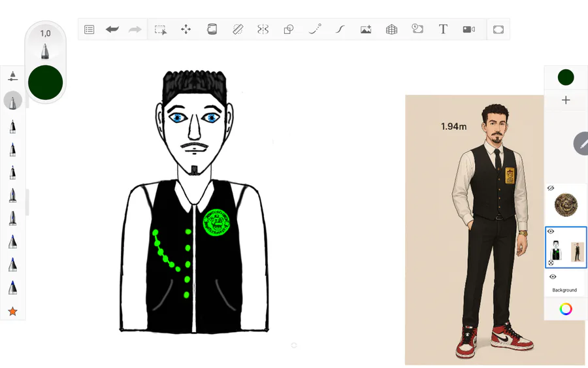This screenshot has width=588, height=368.
Task: Click the orange star icon in brush palette
Action: tap(13, 311)
